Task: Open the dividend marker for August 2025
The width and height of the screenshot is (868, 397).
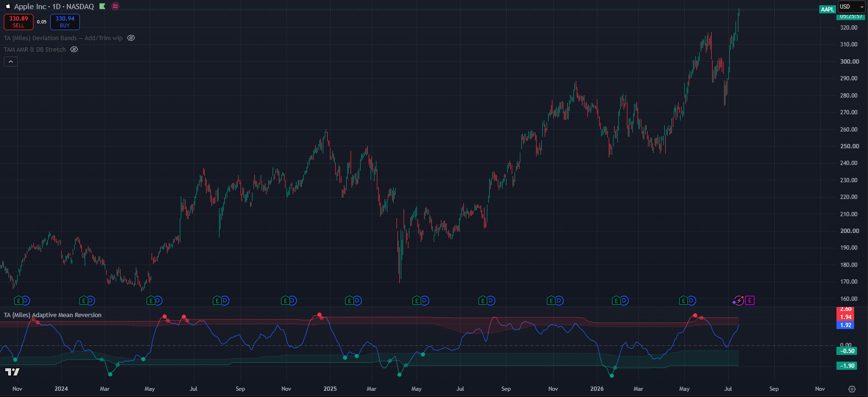Action: point(491,300)
